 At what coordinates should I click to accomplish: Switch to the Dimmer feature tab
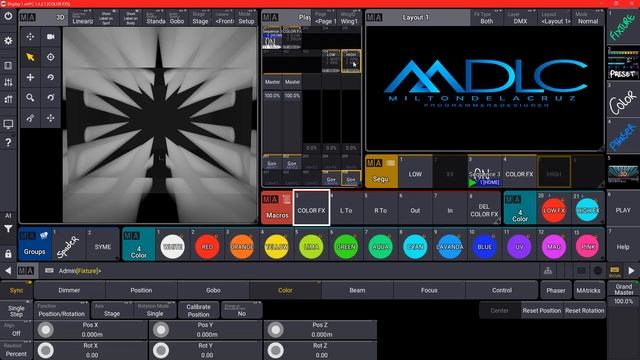tap(69, 290)
